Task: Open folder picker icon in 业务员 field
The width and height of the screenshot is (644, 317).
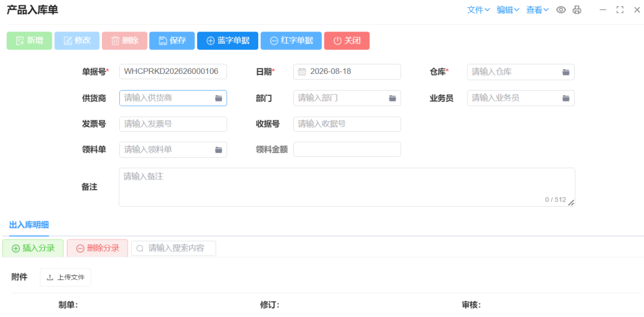Action: [566, 98]
